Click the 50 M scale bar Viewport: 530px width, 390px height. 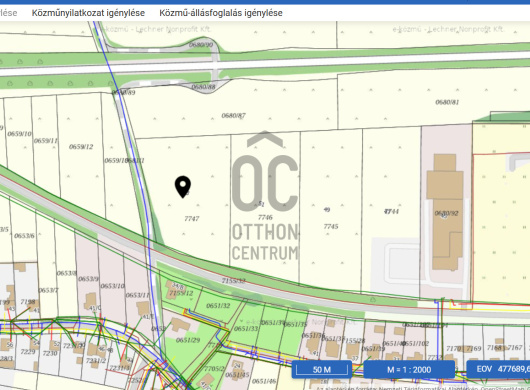click(x=322, y=369)
